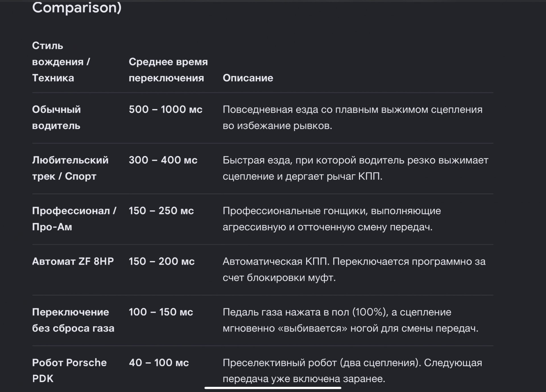Click the description mentioning 'рычаг КПП'
This screenshot has height=392, width=546.
click(355, 168)
